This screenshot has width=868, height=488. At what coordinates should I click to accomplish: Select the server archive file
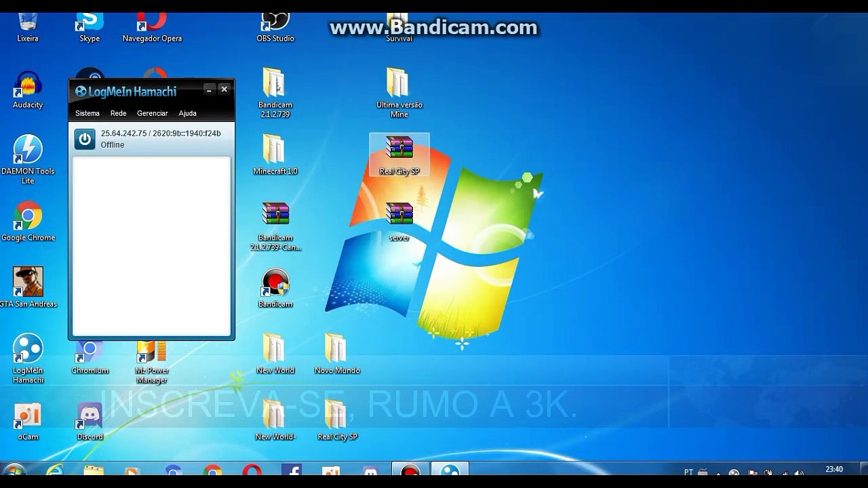click(399, 222)
